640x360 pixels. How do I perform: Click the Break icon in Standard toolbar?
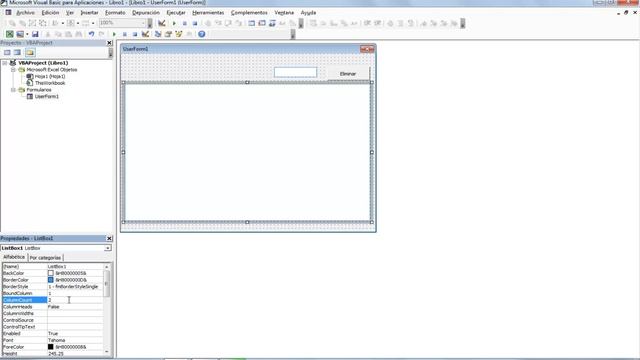(x=124, y=34)
